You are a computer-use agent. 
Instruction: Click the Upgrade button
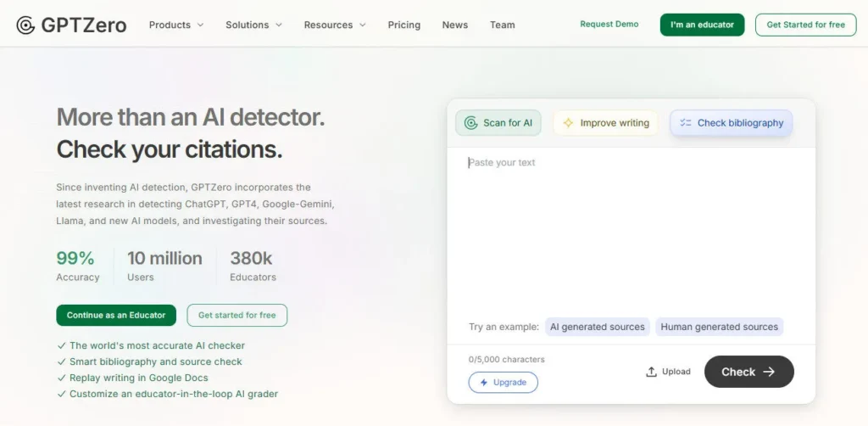click(x=504, y=382)
